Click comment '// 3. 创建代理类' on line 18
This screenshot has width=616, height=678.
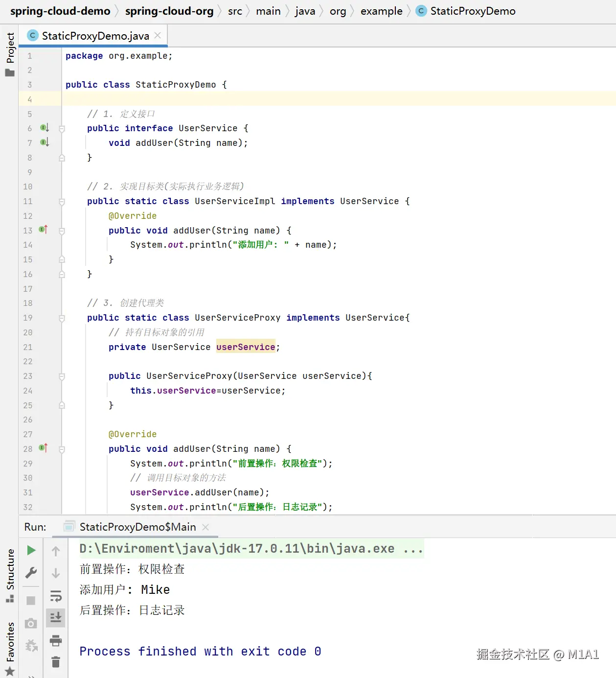tap(125, 303)
